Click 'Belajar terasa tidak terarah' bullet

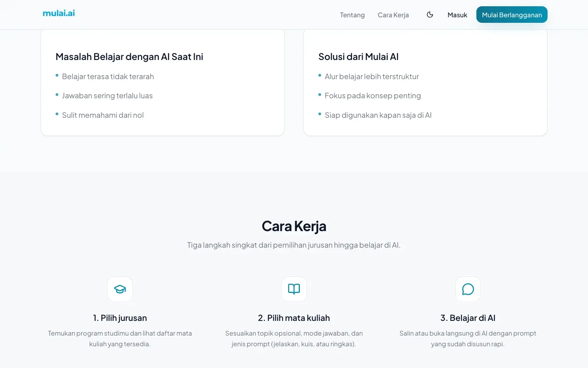pyautogui.click(x=108, y=77)
